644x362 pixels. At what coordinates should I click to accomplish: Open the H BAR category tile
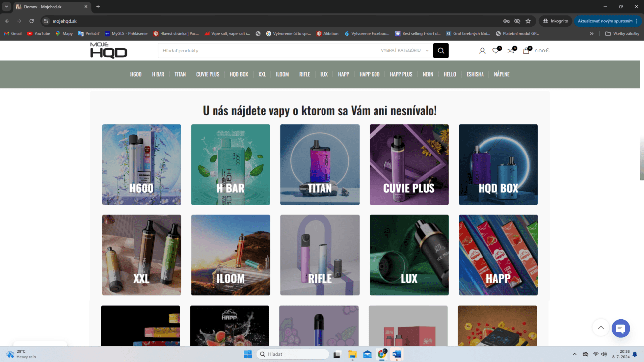[x=231, y=164]
